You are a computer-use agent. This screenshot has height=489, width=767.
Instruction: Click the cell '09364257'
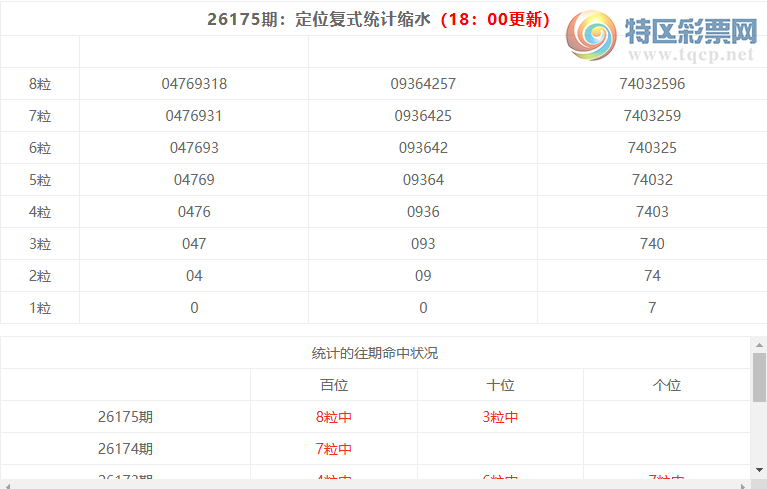(x=423, y=84)
